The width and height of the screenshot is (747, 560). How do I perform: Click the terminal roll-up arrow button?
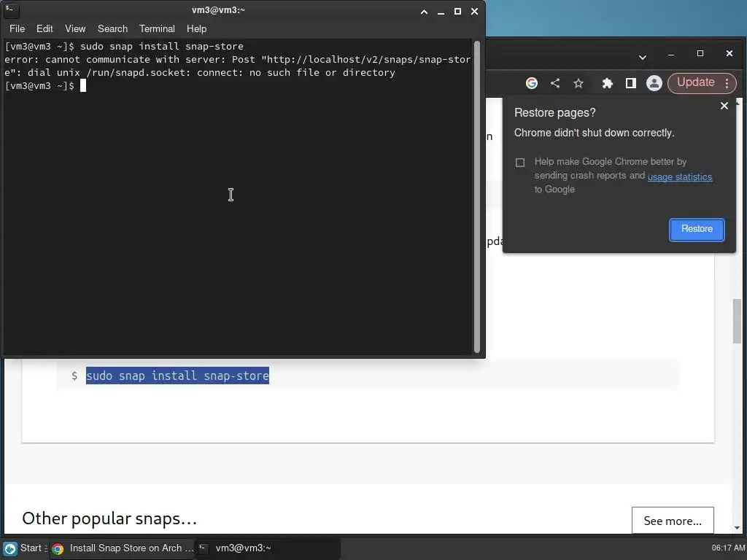pyautogui.click(x=424, y=12)
